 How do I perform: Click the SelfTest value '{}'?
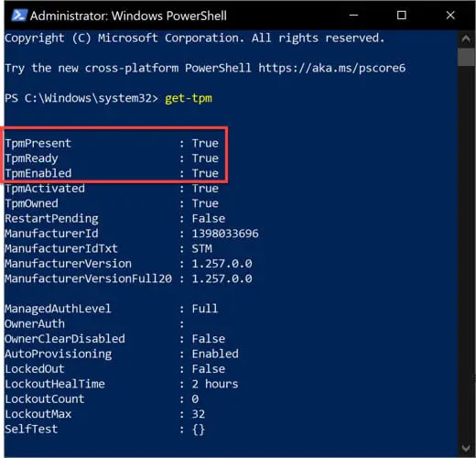click(x=199, y=430)
